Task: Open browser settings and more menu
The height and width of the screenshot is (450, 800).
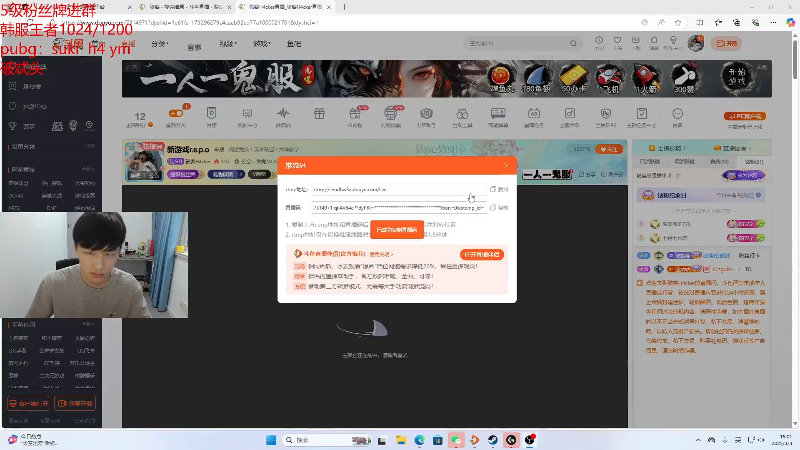Action: tap(773, 22)
